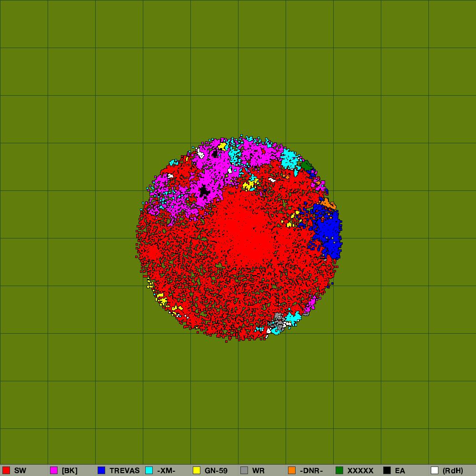This screenshot has height=476, width=476.
Task: Select the "-DNR-" legend label
Action: point(311,471)
